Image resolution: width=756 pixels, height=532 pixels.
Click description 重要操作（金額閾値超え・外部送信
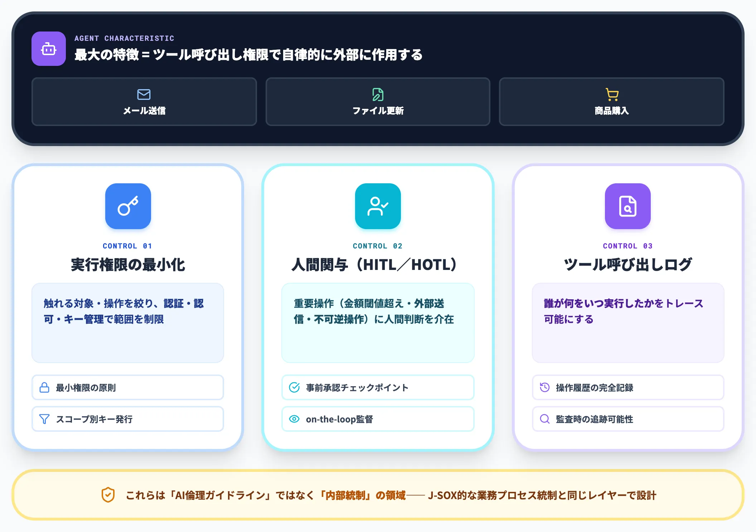click(374, 311)
